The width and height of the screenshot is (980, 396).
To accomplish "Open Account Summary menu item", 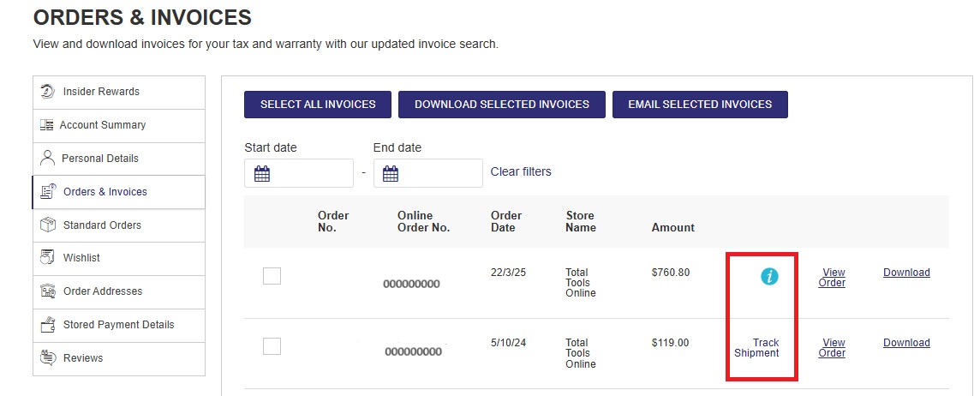I will (x=119, y=126).
